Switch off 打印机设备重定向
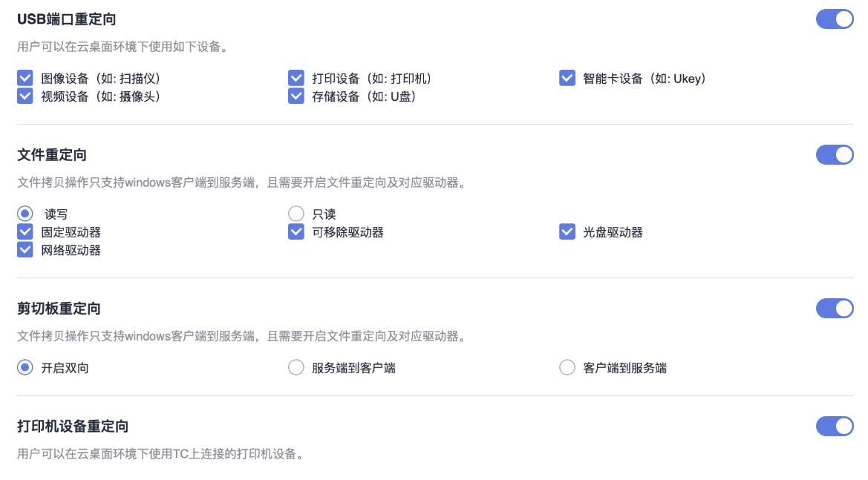868x480 pixels. 835,426
